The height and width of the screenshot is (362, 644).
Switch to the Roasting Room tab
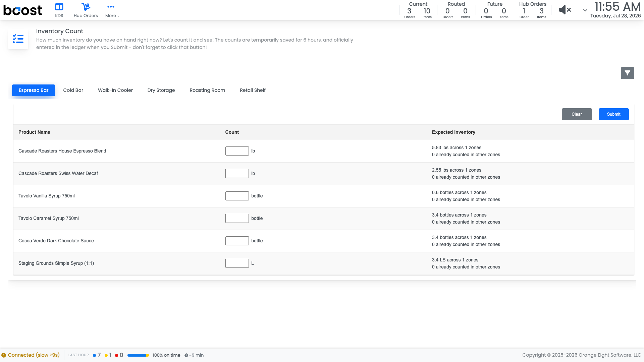207,90
